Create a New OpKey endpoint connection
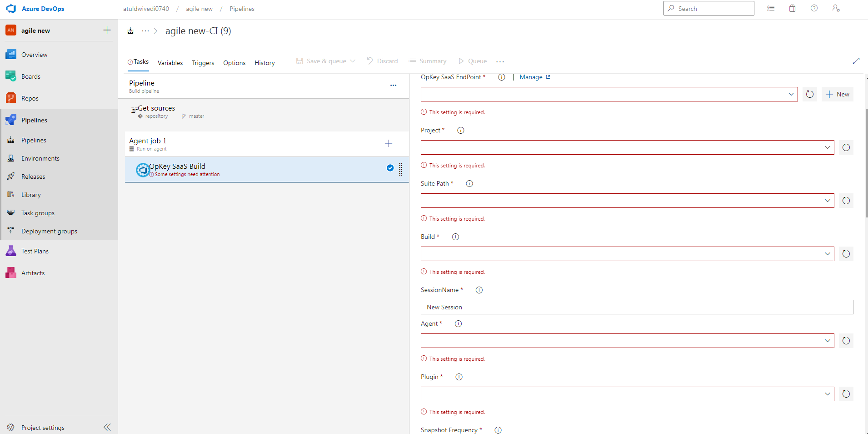Viewport: 868px width, 434px height. click(x=837, y=94)
